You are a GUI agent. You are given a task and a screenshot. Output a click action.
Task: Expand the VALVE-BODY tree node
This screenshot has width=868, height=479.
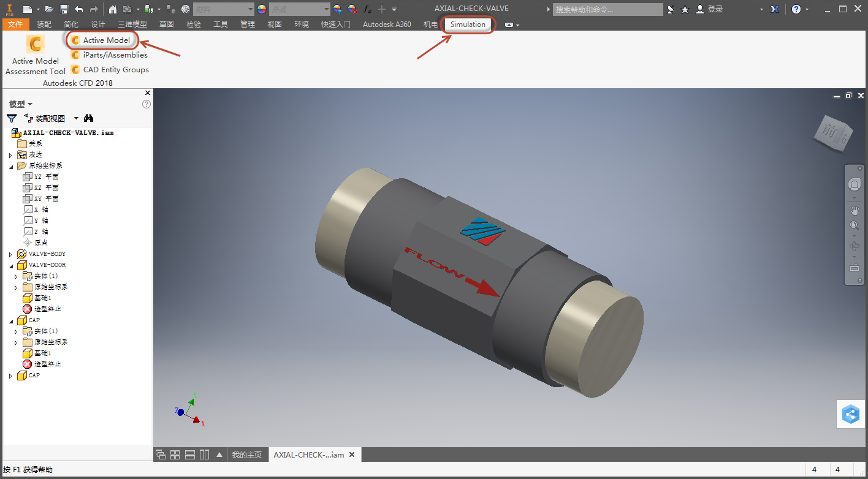tap(10, 254)
